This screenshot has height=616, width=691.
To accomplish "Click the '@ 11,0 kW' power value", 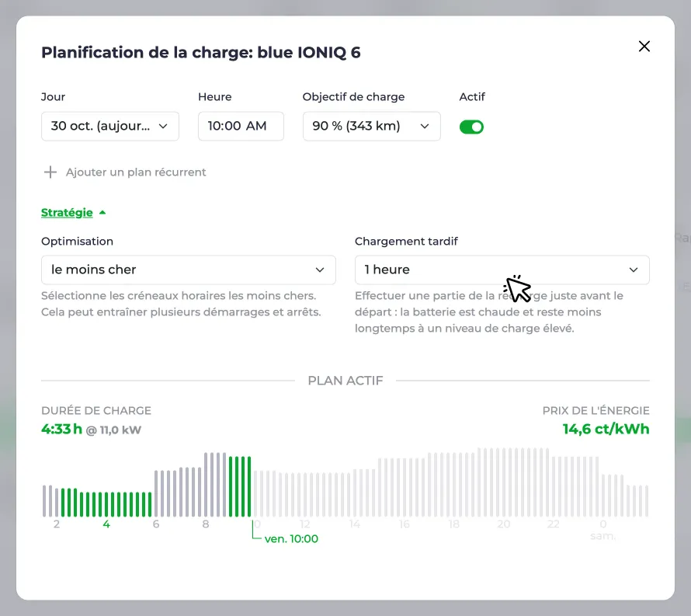I will (x=113, y=430).
